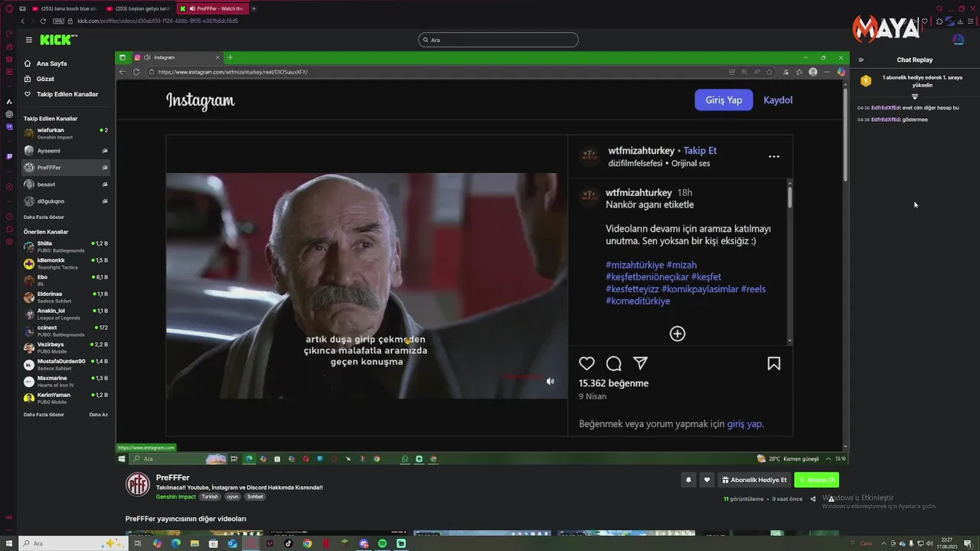Open recommended channel idlemonkk
This screenshot has width=980, height=551.
pos(66,263)
